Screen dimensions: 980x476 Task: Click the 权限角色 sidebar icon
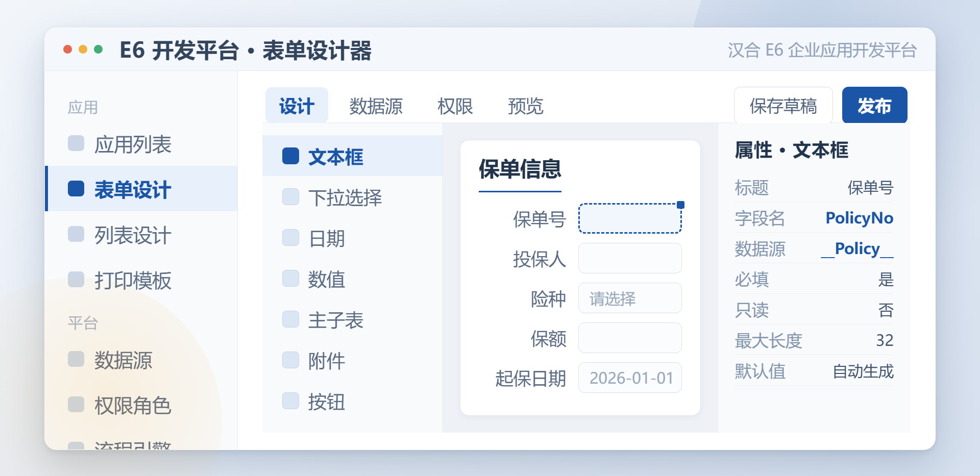pyautogui.click(x=76, y=405)
